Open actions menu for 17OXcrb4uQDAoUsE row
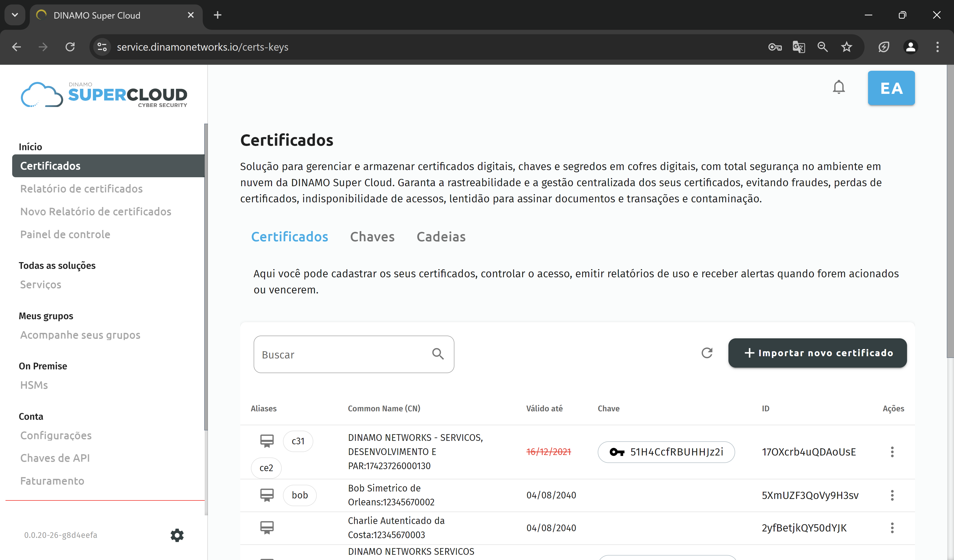The width and height of the screenshot is (954, 560). 892,452
